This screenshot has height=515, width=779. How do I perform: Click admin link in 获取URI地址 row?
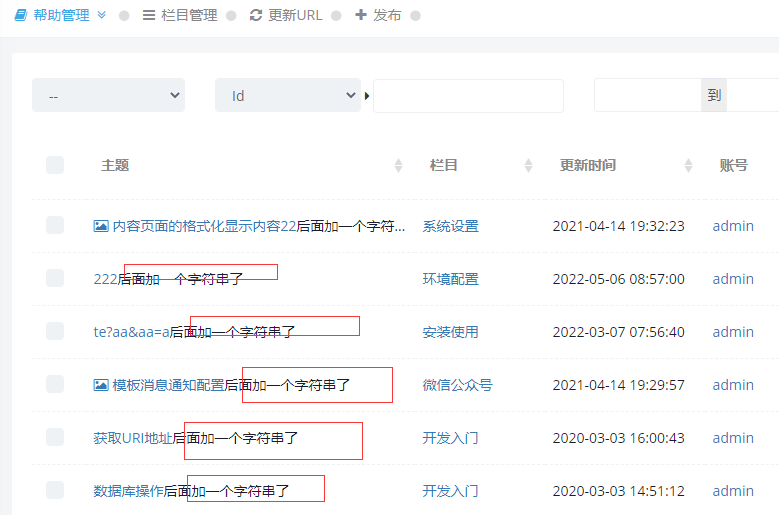pyautogui.click(x=733, y=438)
